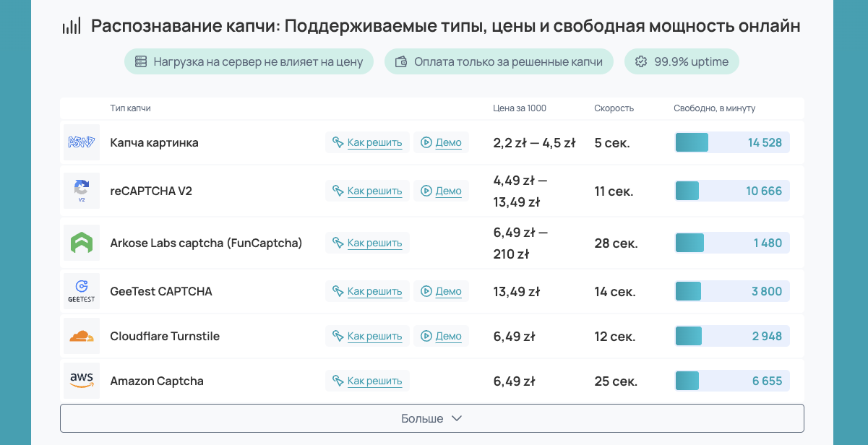868x445 pixels.
Task: Click the reCAPTCHA V2 logo icon
Action: tap(82, 191)
